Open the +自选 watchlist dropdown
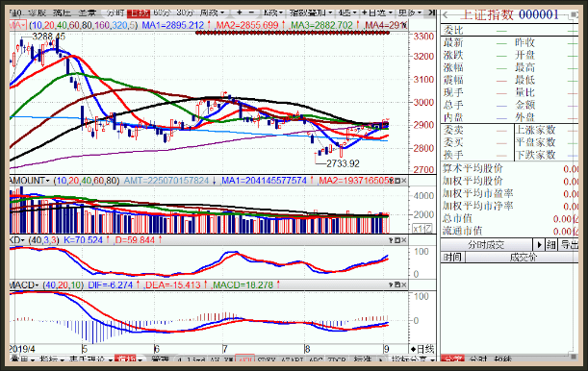588x371 pixels. pos(377,12)
